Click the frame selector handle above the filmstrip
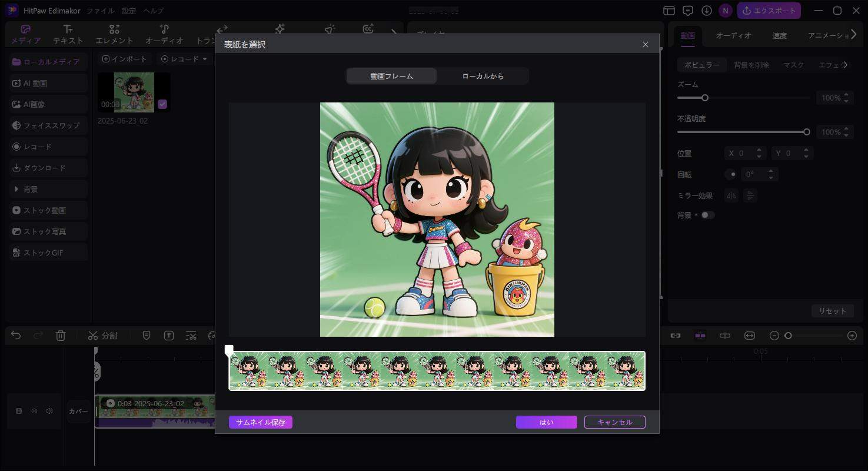Viewport: 868px width, 471px height. (x=230, y=349)
